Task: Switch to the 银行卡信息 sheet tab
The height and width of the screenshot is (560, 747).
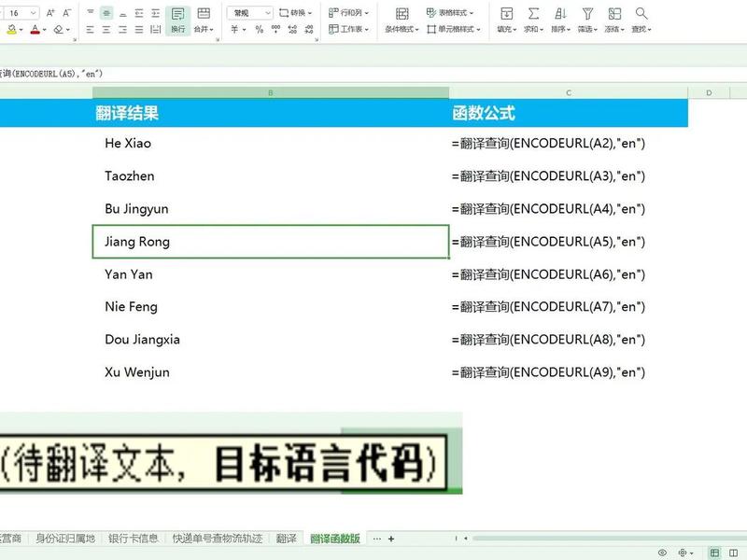Action: [x=134, y=539]
